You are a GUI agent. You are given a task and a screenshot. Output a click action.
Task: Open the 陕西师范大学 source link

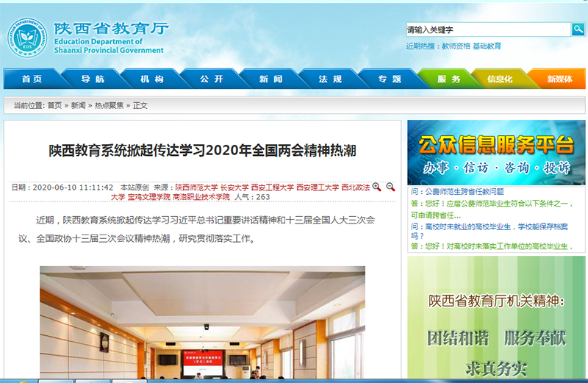[196, 187]
